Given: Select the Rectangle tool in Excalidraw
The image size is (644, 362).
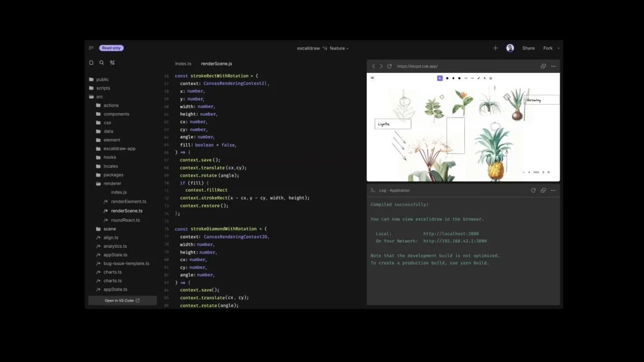Looking at the screenshot, I should tap(448, 78).
